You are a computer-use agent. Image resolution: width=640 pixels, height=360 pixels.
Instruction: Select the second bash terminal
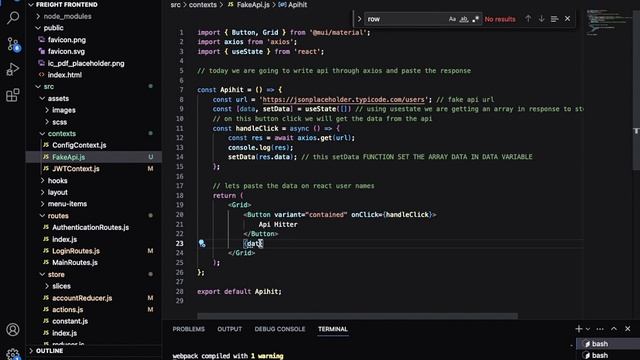tap(608, 355)
